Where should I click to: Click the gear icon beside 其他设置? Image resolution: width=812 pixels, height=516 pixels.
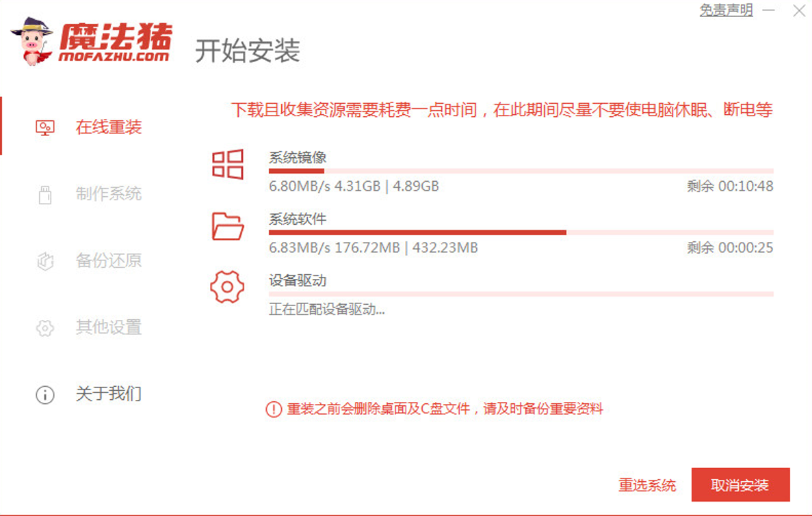[45, 328]
